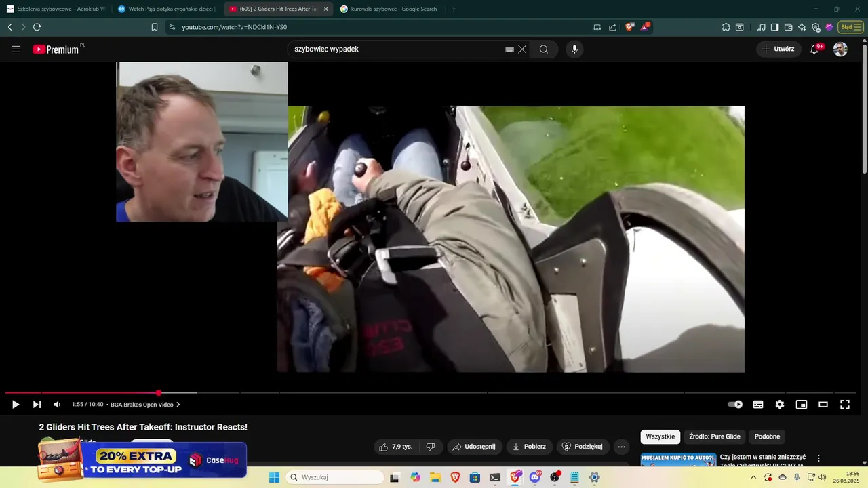The height and width of the screenshot is (488, 868).
Task: Reload the current page
Action: pos(37,27)
